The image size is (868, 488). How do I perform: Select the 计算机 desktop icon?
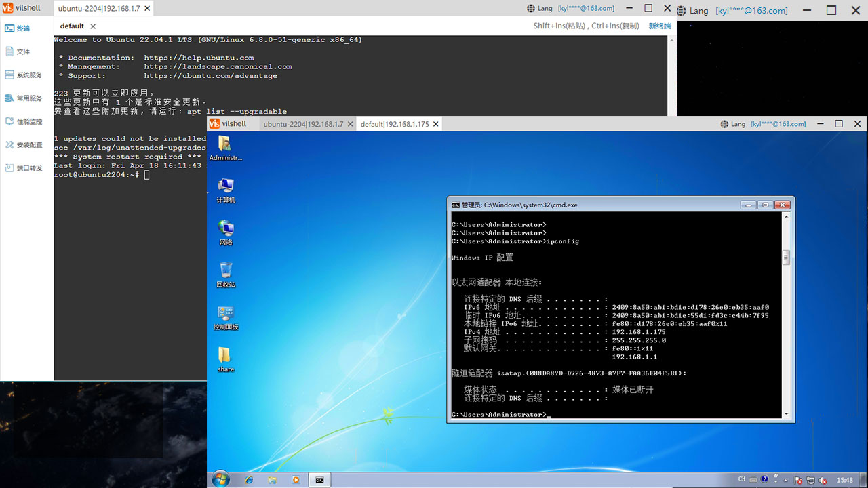pyautogui.click(x=225, y=190)
